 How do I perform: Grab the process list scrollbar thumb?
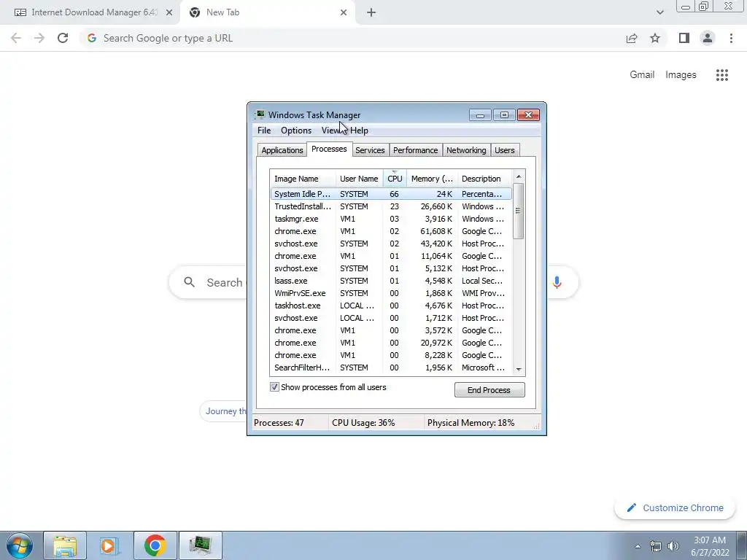point(519,211)
